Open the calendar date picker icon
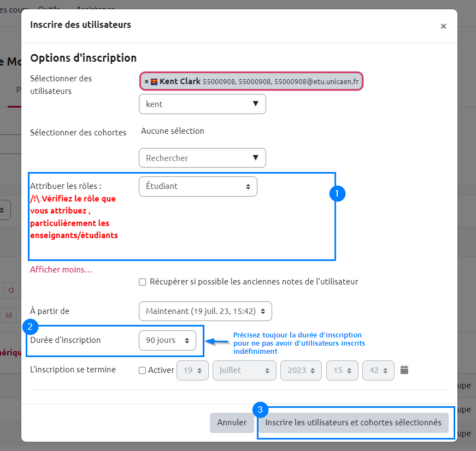The image size is (476, 451). click(x=404, y=370)
